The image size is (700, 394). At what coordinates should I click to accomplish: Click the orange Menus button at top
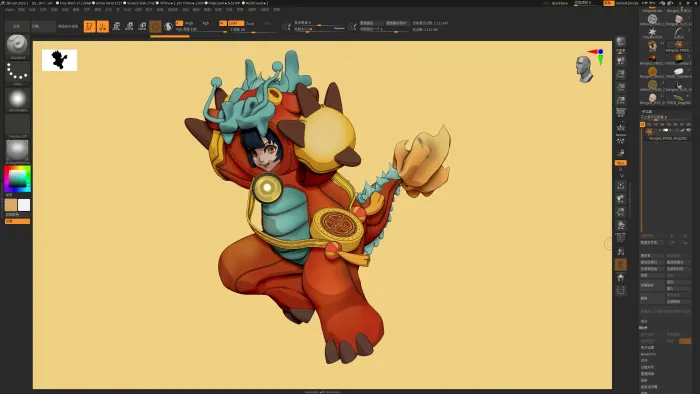pos(609,3)
